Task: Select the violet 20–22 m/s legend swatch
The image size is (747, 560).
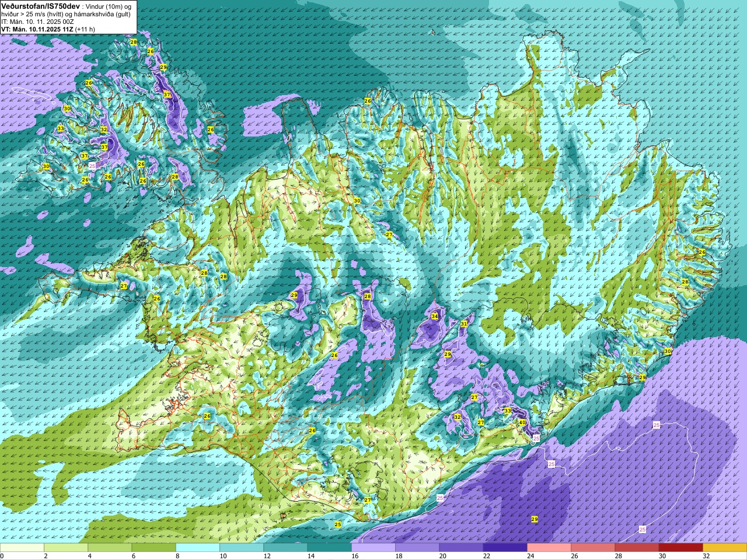Action: [461, 548]
